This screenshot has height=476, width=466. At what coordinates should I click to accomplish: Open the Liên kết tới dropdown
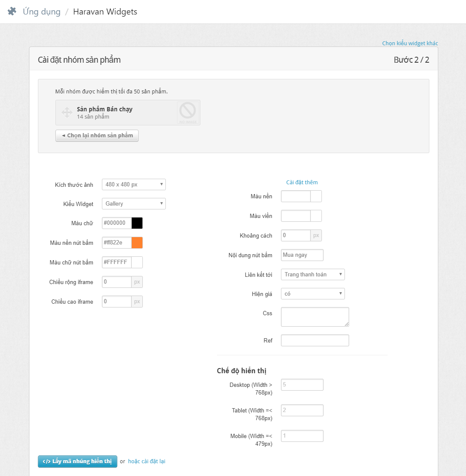pos(313,275)
